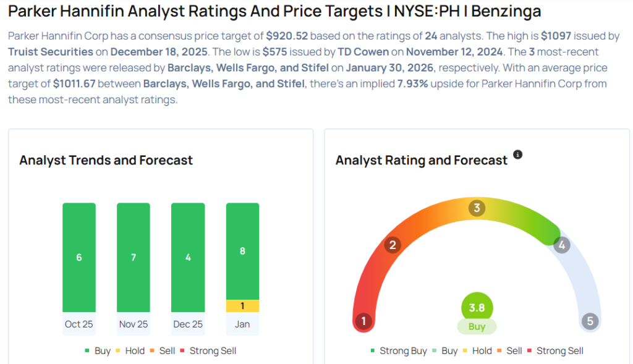The image size is (633, 364).
Task: Click the Buy rating badge under 3.8
Action: click(x=477, y=326)
